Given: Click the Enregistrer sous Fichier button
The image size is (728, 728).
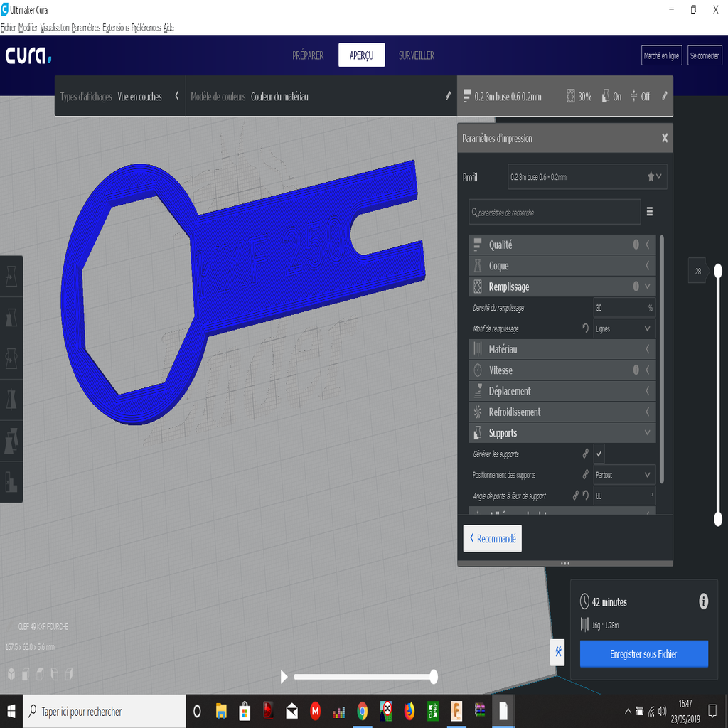Looking at the screenshot, I should point(643,654).
